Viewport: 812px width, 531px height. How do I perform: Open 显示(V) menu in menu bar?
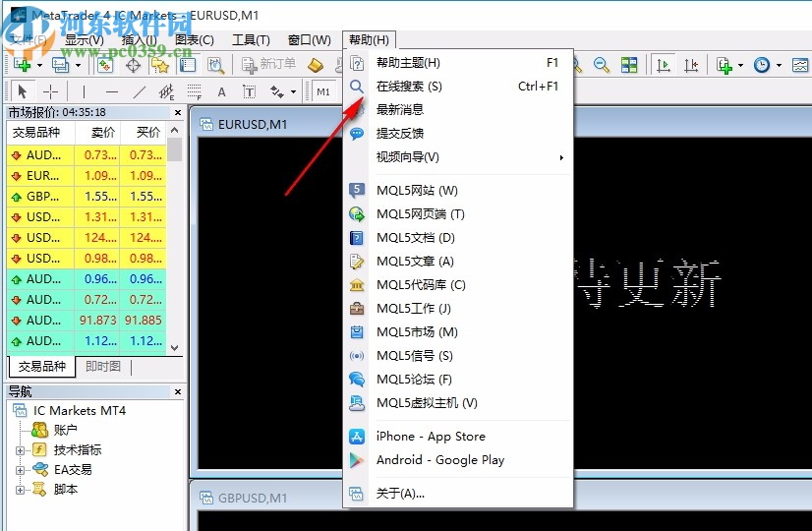(x=84, y=40)
